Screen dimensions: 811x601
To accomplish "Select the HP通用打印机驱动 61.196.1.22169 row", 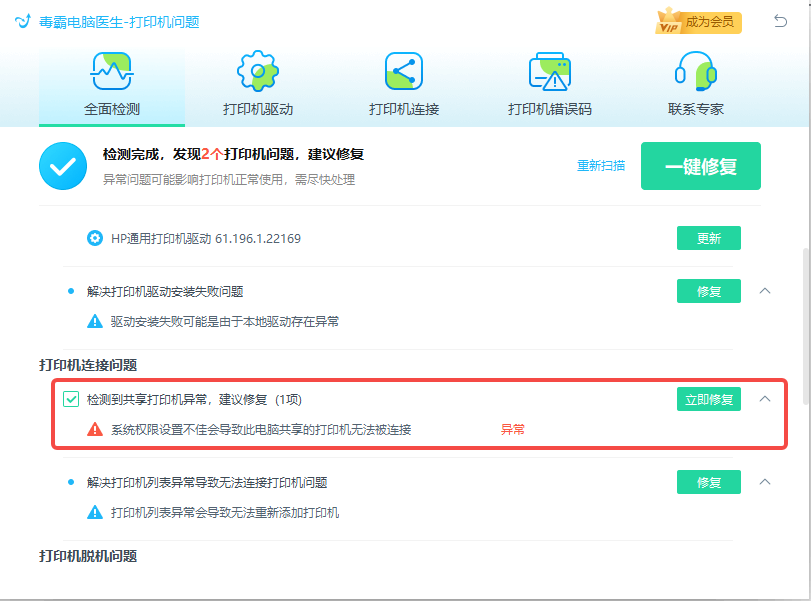I will [x=398, y=238].
